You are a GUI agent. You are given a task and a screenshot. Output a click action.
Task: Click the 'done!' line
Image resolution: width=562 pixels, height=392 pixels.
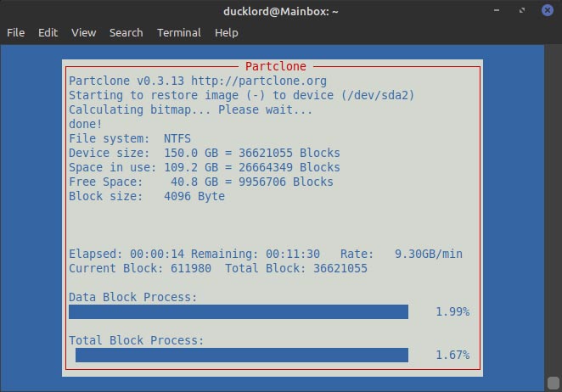pyautogui.click(x=85, y=124)
